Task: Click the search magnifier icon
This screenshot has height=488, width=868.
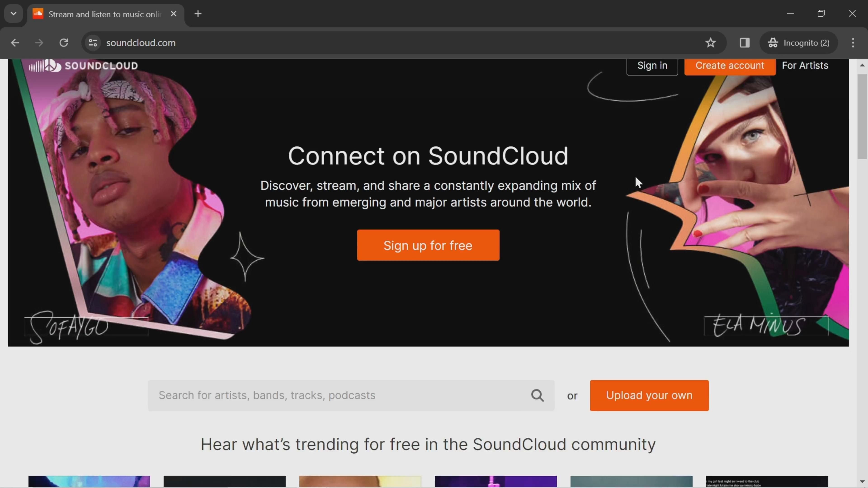Action: 537,396
